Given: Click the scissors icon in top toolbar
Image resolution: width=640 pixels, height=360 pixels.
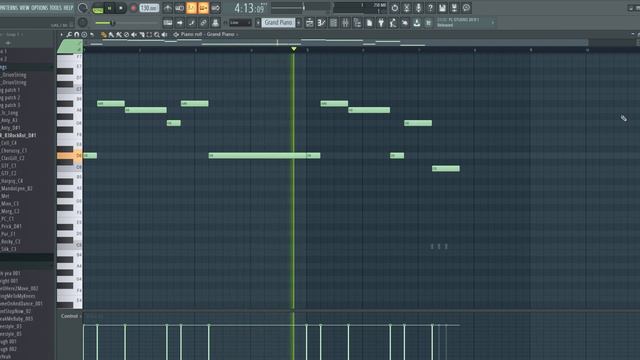Looking at the screenshot, I should [x=407, y=8].
